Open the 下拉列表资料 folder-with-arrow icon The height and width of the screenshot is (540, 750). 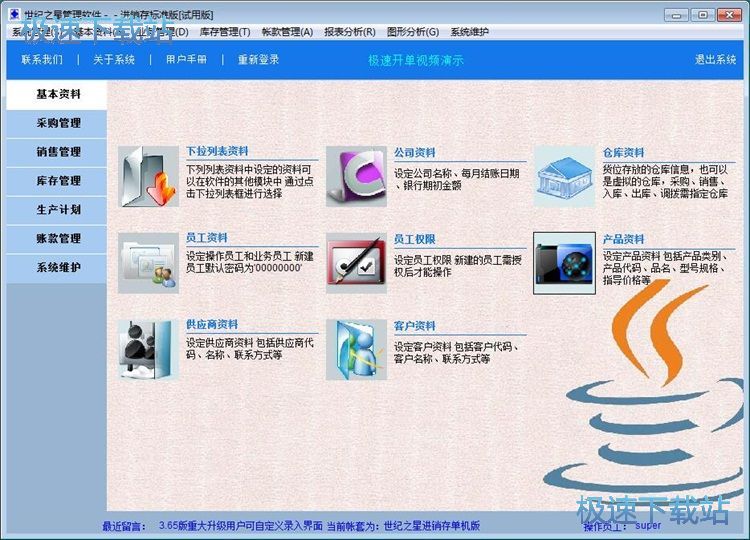pyautogui.click(x=148, y=176)
